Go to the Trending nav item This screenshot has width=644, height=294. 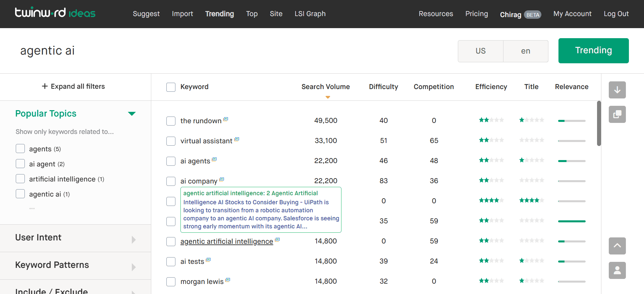pyautogui.click(x=220, y=14)
